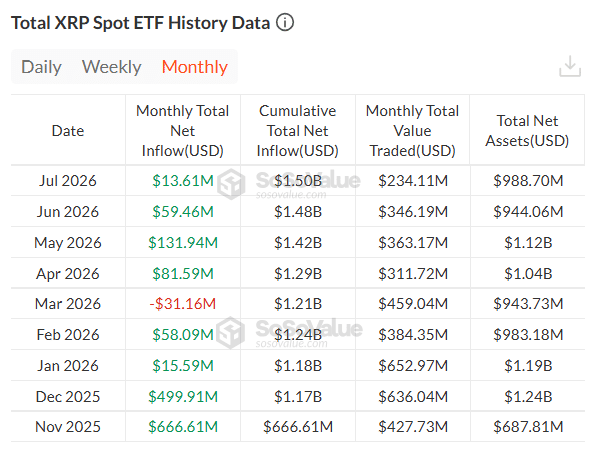
Task: Click the SoSoValue watermark logo near Jul 2026
Action: (231, 184)
